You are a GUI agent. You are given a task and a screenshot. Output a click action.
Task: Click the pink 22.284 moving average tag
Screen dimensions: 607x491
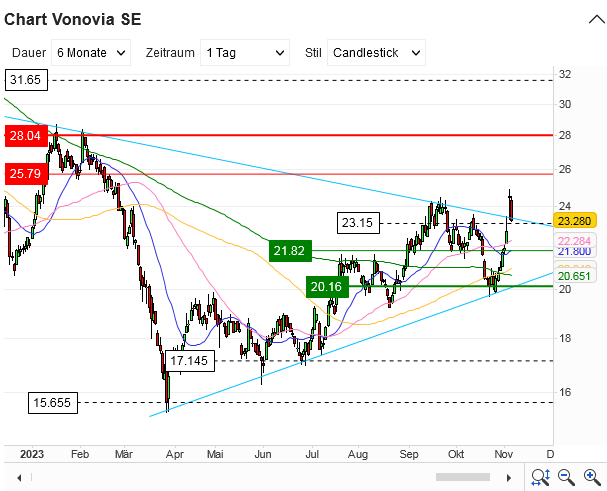pyautogui.click(x=575, y=240)
